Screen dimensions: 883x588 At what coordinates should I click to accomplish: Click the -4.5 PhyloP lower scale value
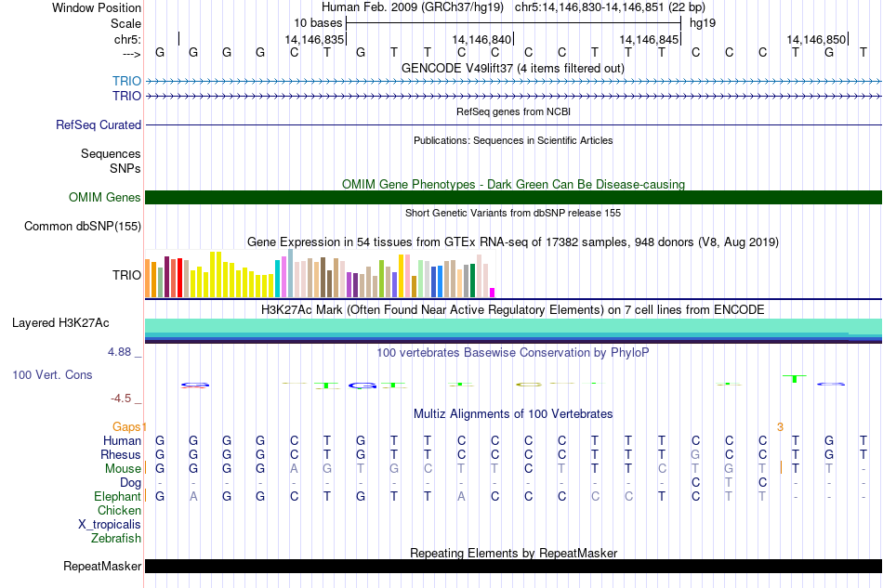click(x=121, y=399)
